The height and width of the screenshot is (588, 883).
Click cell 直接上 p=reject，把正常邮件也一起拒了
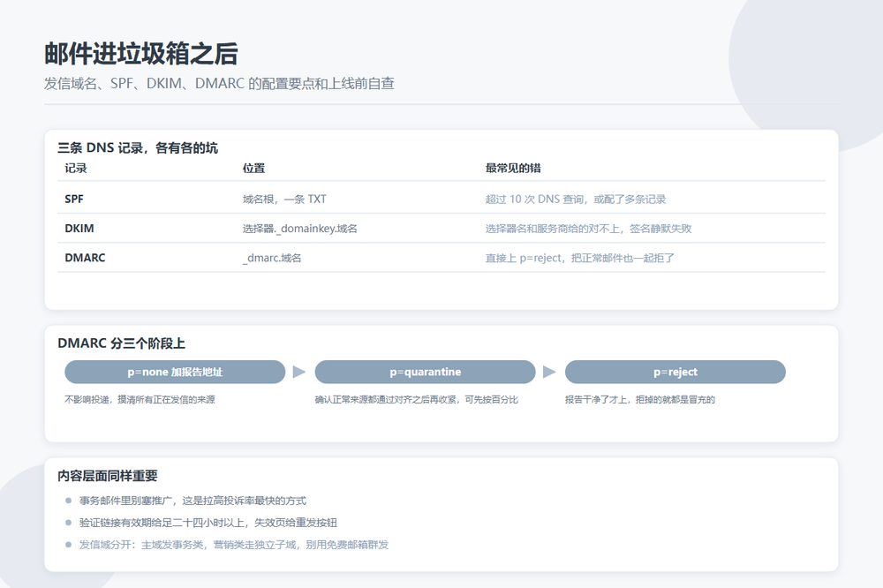(580, 258)
